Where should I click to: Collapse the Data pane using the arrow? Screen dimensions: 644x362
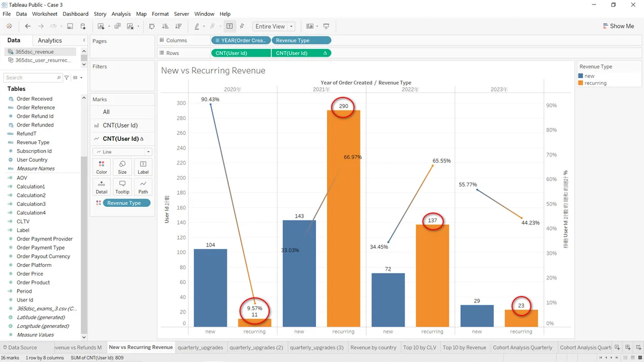(84, 40)
